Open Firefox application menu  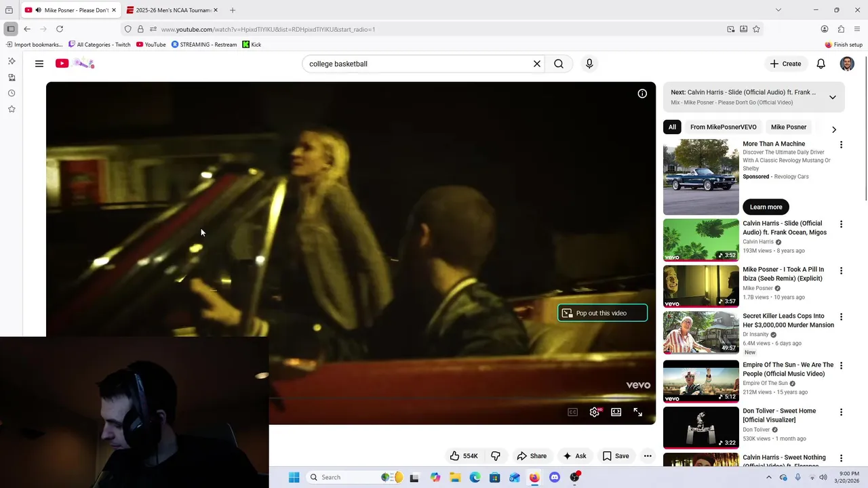pyautogui.click(x=857, y=29)
